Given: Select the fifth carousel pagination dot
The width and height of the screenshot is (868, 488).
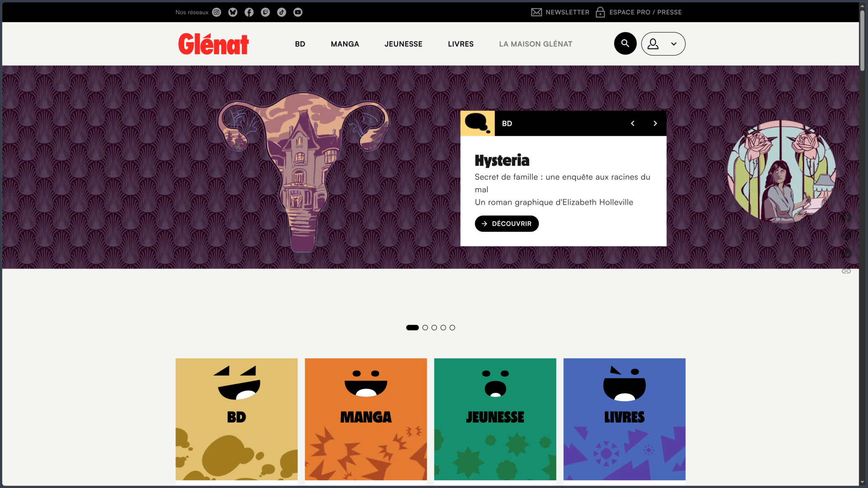Looking at the screenshot, I should tap(452, 328).
